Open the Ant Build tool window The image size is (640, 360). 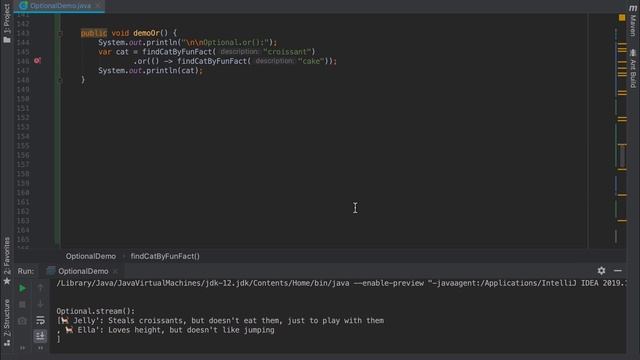point(633,69)
